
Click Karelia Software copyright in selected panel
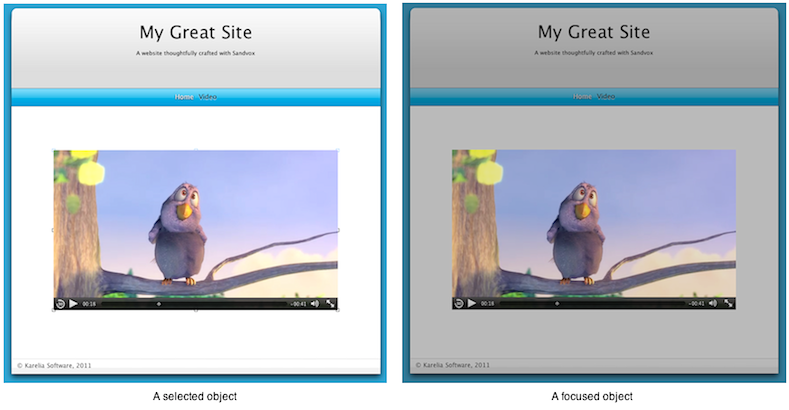point(54,365)
